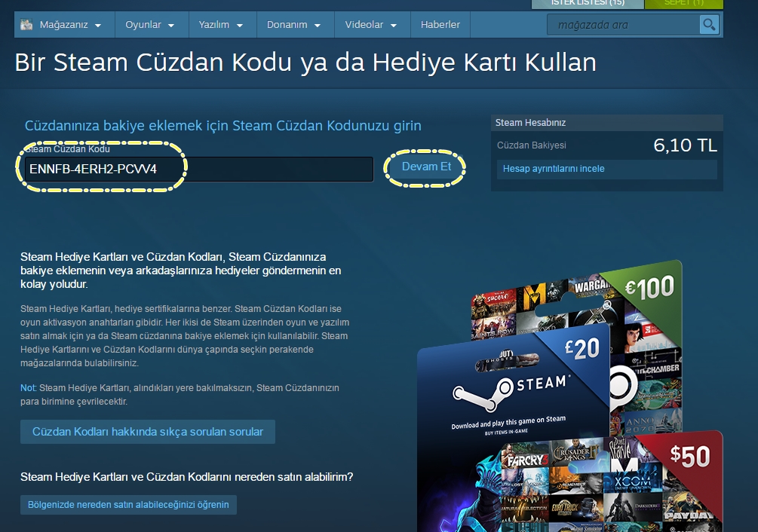The height and width of the screenshot is (532, 758).
Task: Open the İstek Listesi (15) button
Action: pos(588,3)
